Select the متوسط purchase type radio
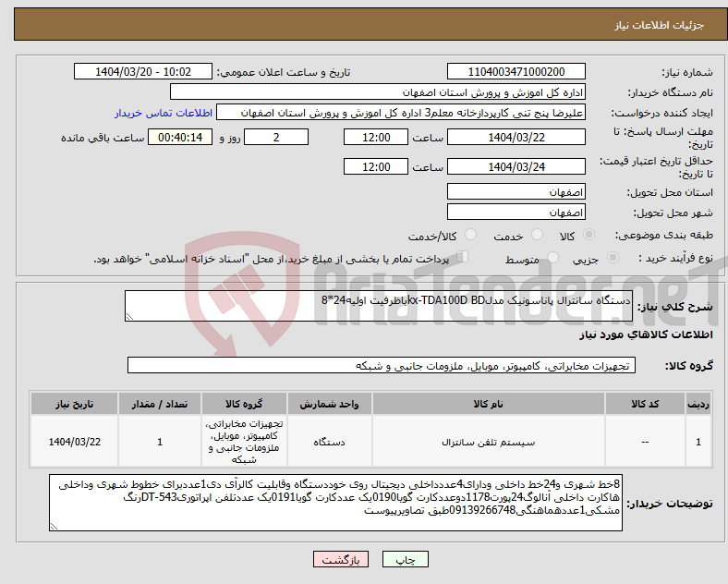Screen dimensions: 728x584 tap(552, 258)
